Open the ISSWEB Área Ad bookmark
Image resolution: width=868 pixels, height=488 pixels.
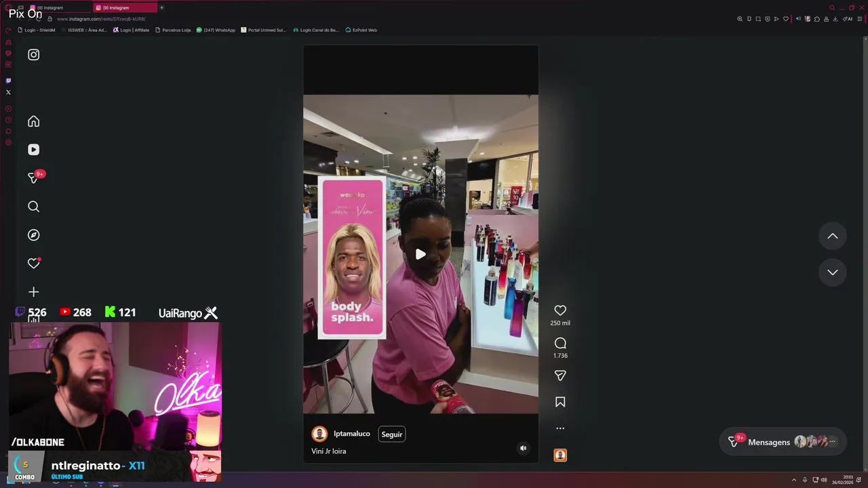(84, 30)
